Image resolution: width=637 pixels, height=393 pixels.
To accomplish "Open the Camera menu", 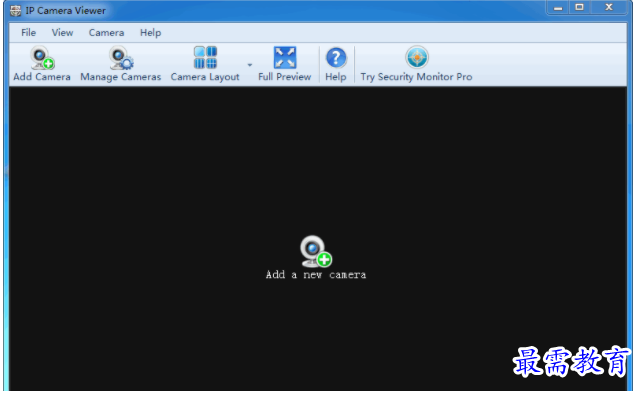I will coord(106,33).
